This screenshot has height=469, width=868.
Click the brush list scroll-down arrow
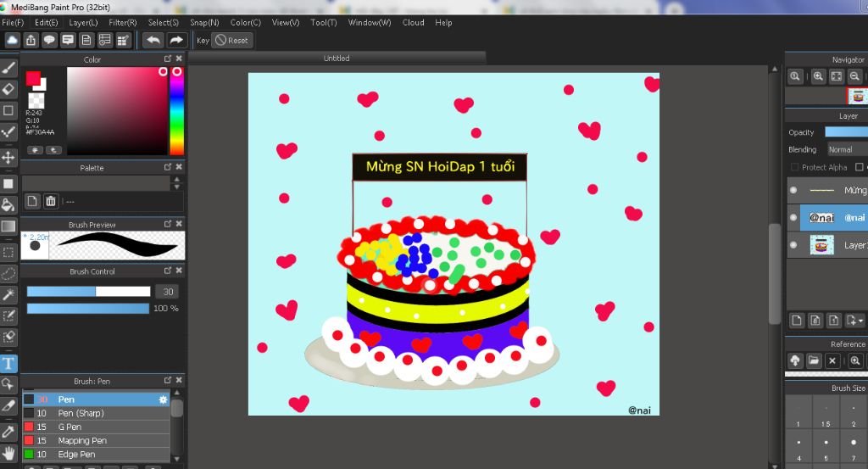coord(176,459)
